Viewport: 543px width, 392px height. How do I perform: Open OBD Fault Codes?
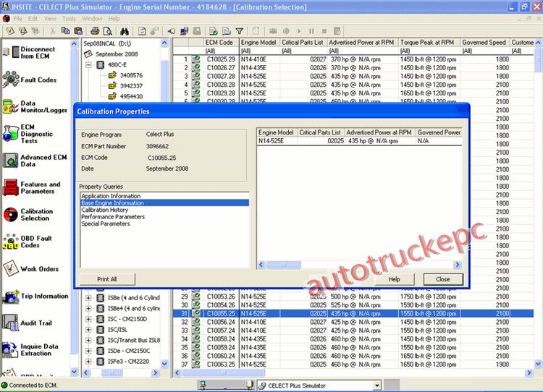coord(28,242)
